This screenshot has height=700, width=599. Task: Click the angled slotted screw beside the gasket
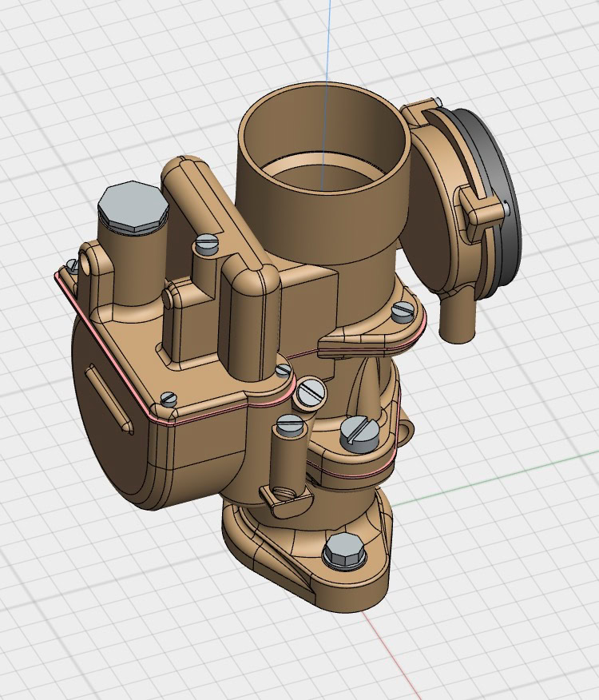(310, 391)
